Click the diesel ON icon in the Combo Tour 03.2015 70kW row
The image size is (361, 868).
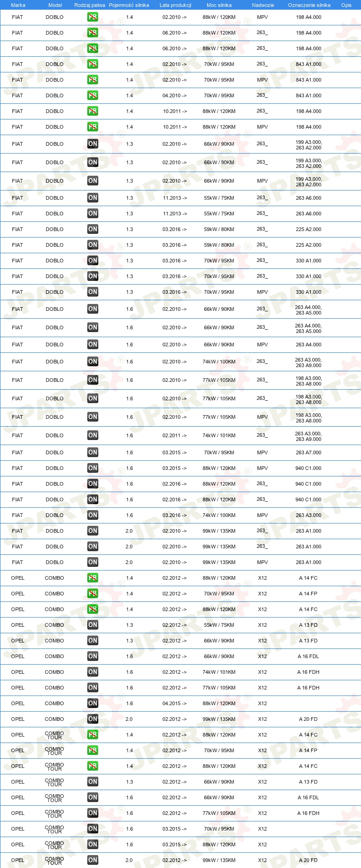coord(93,829)
